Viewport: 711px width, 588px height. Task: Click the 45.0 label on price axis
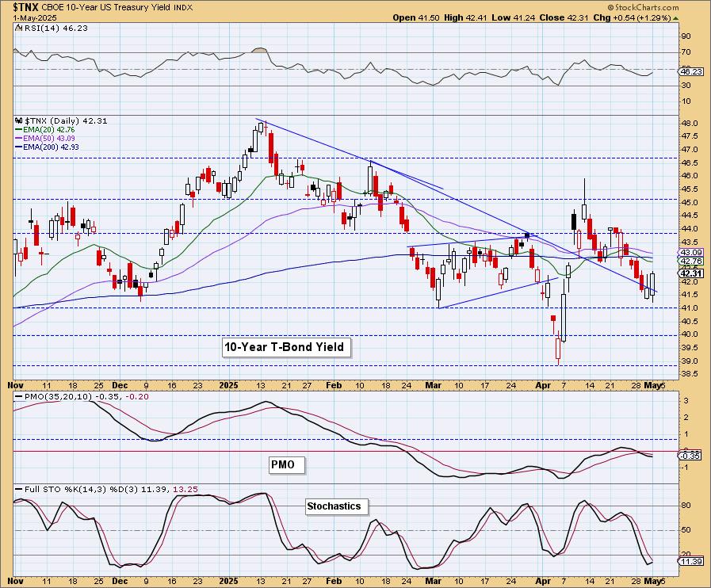click(691, 203)
